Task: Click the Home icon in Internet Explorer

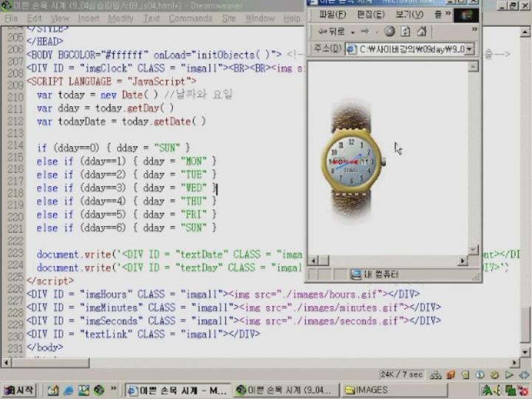Action: 421,32
